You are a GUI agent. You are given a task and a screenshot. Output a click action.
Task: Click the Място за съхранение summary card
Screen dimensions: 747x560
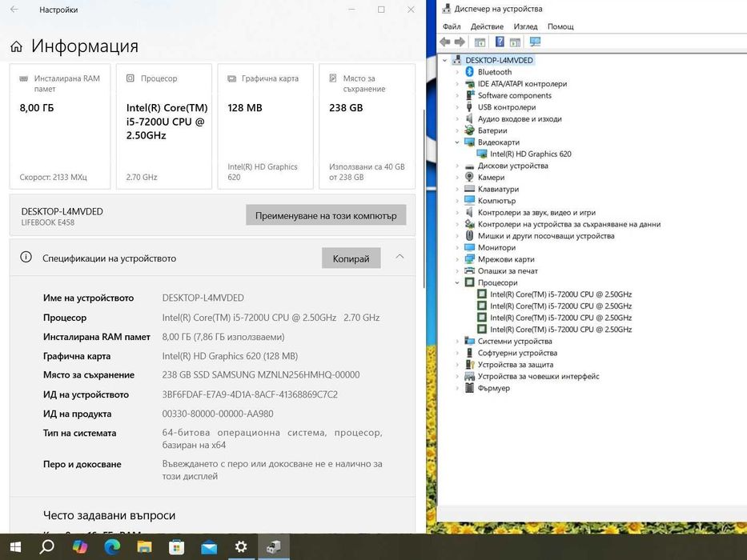[x=367, y=126]
